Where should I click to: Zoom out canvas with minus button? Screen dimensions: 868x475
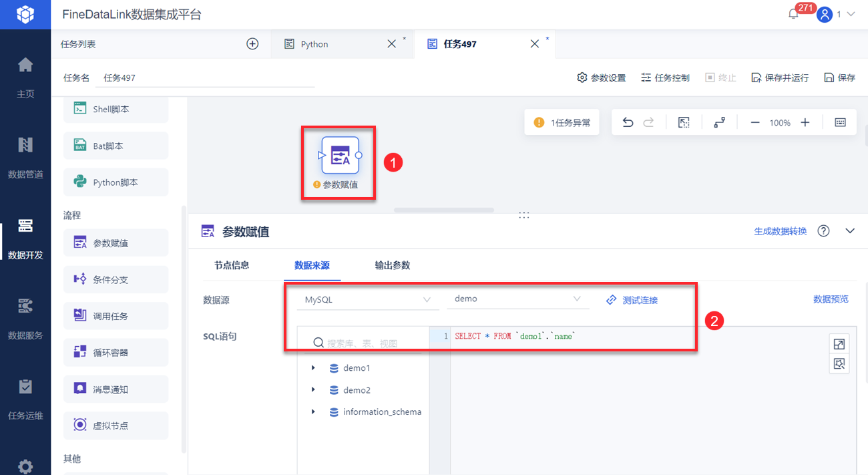click(755, 122)
